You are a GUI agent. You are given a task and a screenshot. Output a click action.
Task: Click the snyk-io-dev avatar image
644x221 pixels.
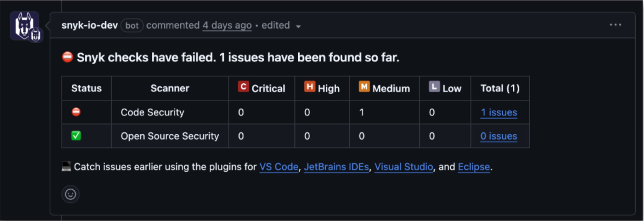click(25, 26)
